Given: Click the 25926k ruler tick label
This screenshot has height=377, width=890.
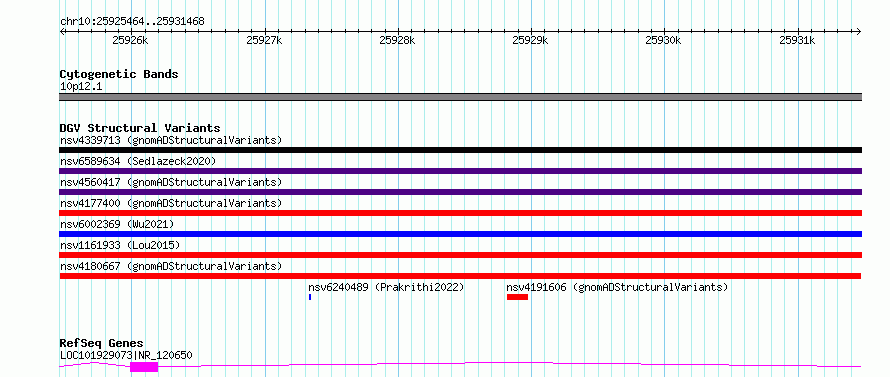Looking at the screenshot, I should tap(131, 40).
